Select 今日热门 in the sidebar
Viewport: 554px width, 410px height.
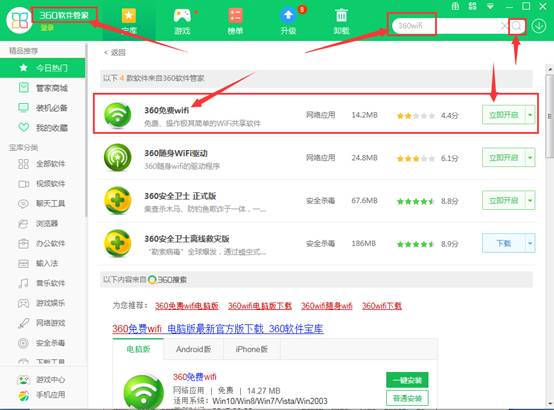point(42,68)
